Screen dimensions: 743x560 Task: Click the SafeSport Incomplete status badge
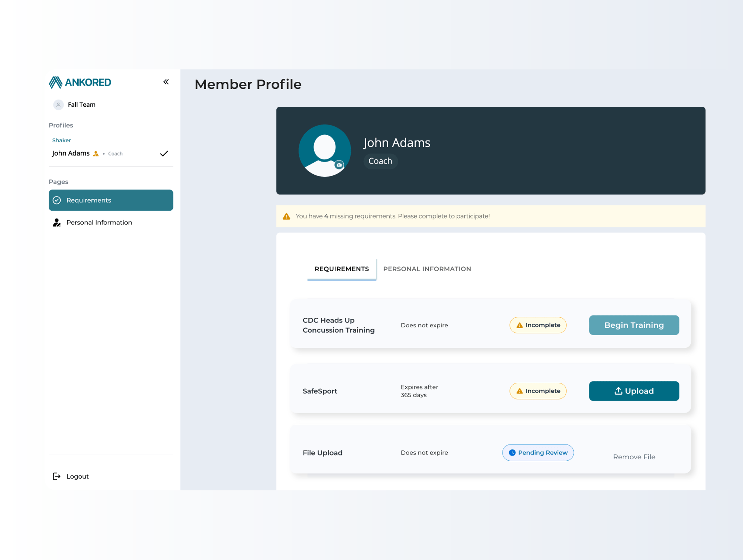538,391
